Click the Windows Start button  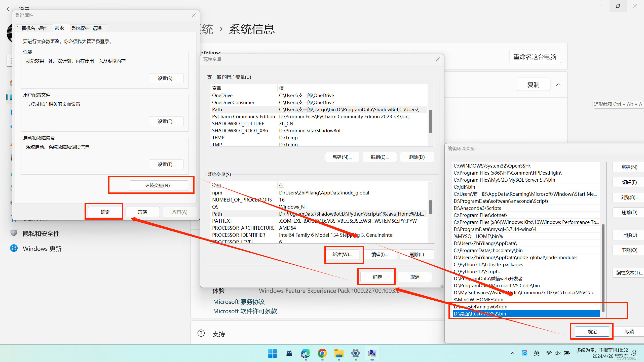click(x=272, y=353)
